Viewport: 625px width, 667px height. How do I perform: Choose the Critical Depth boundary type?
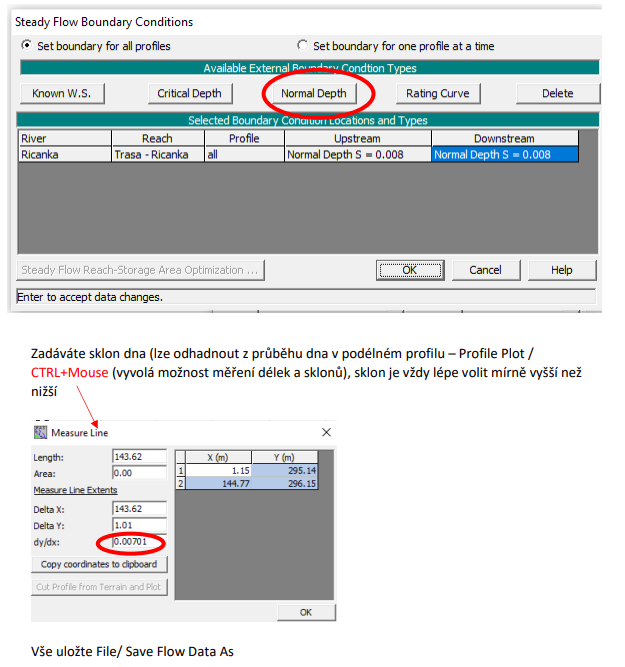coord(189,93)
